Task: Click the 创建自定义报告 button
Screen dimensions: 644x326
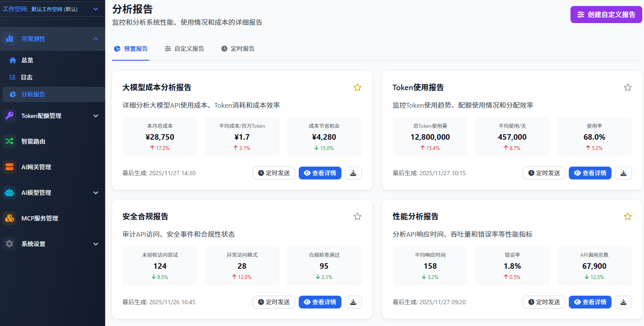Action: click(606, 15)
